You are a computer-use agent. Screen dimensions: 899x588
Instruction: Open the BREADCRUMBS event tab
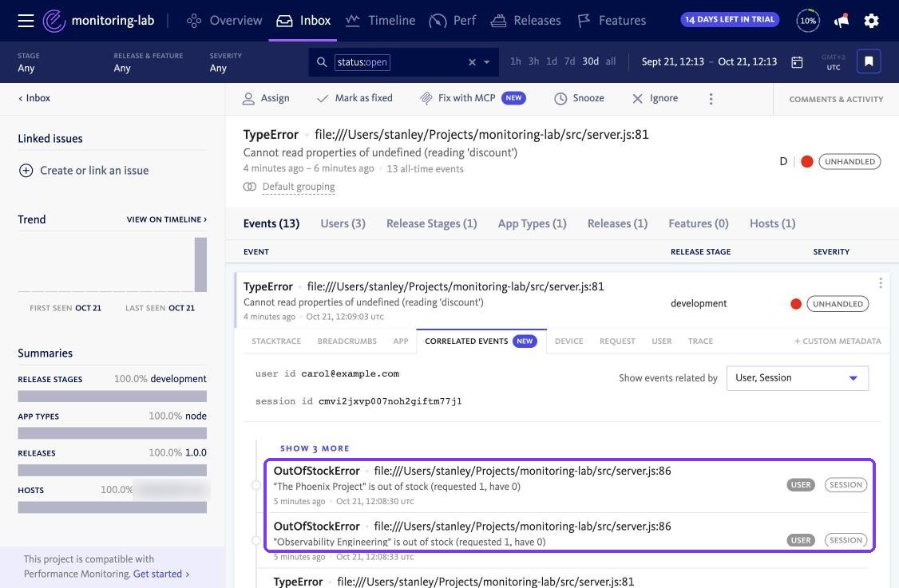(x=347, y=341)
